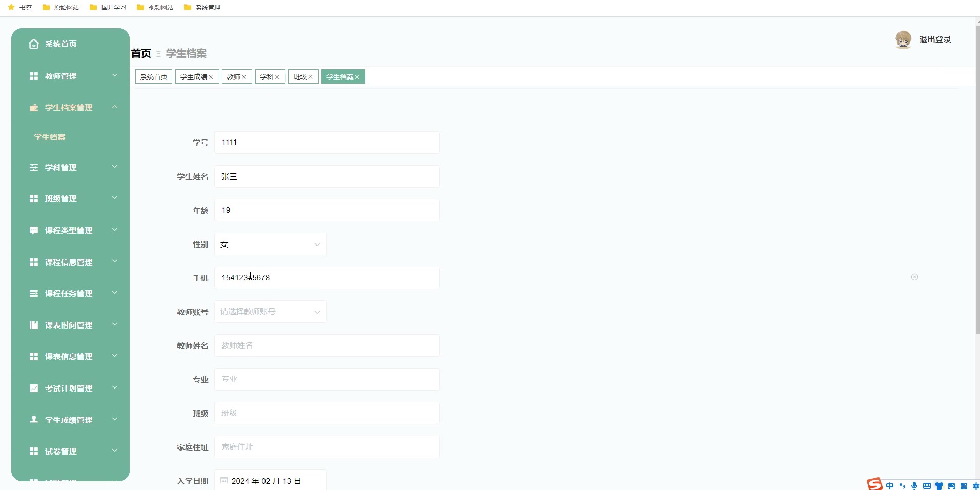Open the 性别 dropdown showing 女

click(x=271, y=244)
